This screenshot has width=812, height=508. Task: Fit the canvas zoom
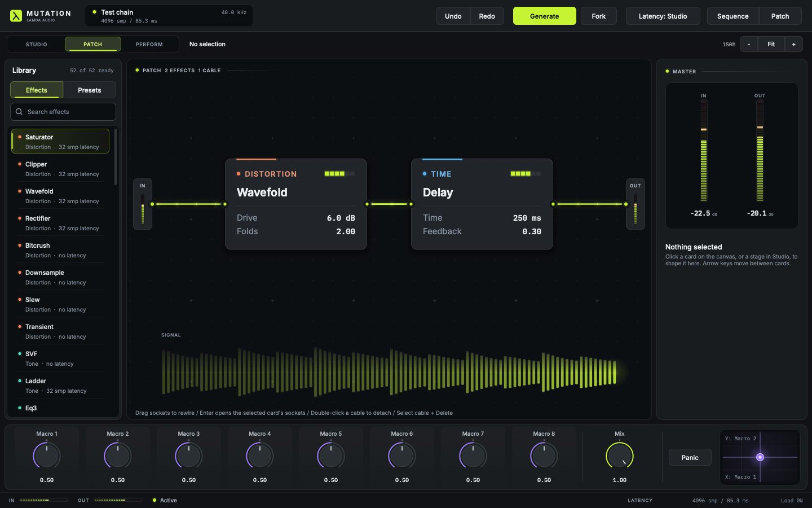[x=771, y=44]
